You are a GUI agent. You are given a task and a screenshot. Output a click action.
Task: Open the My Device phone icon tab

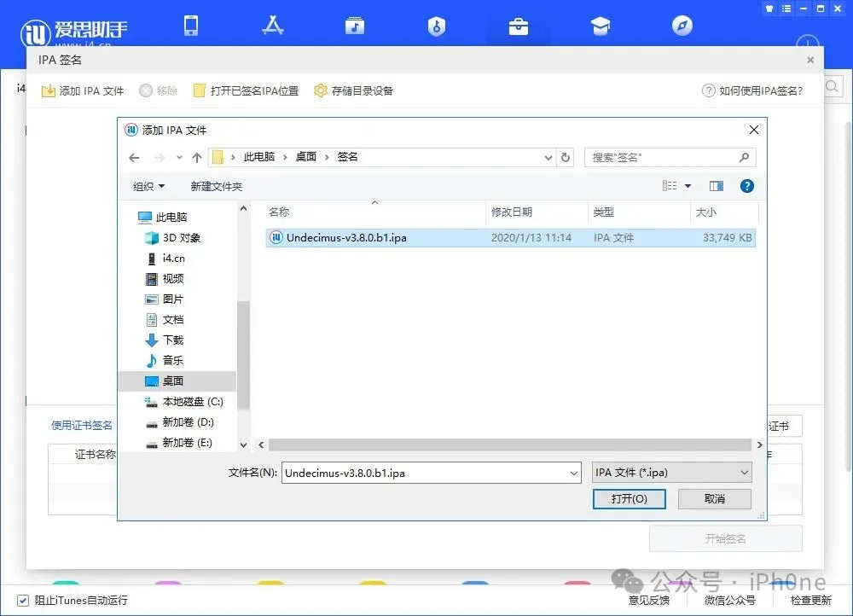tap(191, 26)
